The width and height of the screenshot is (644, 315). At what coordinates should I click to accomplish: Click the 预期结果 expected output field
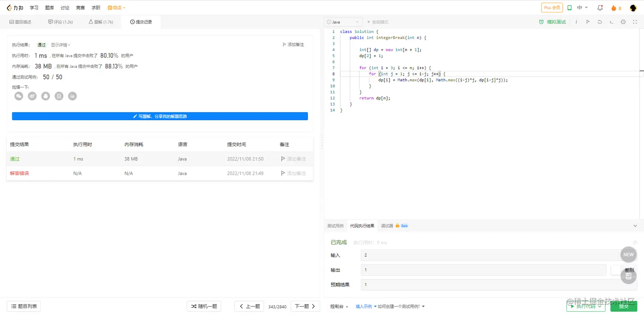tap(499, 284)
